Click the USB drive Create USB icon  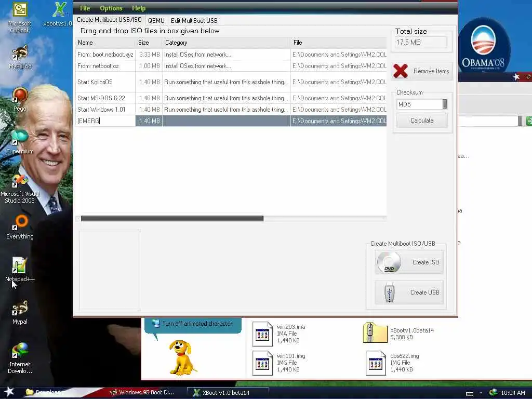389,292
